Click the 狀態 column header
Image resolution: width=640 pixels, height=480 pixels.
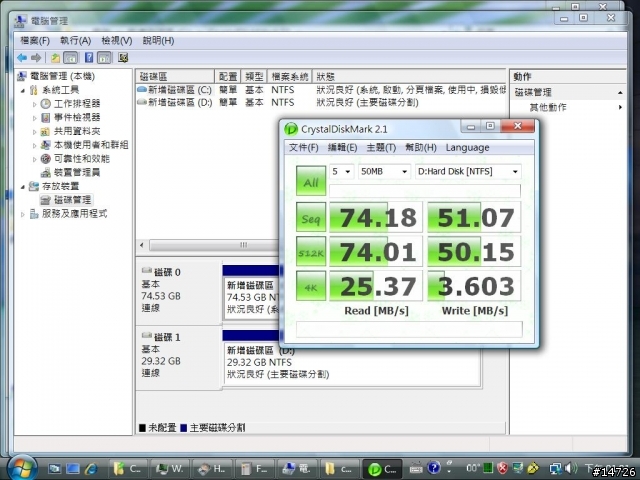[409, 76]
